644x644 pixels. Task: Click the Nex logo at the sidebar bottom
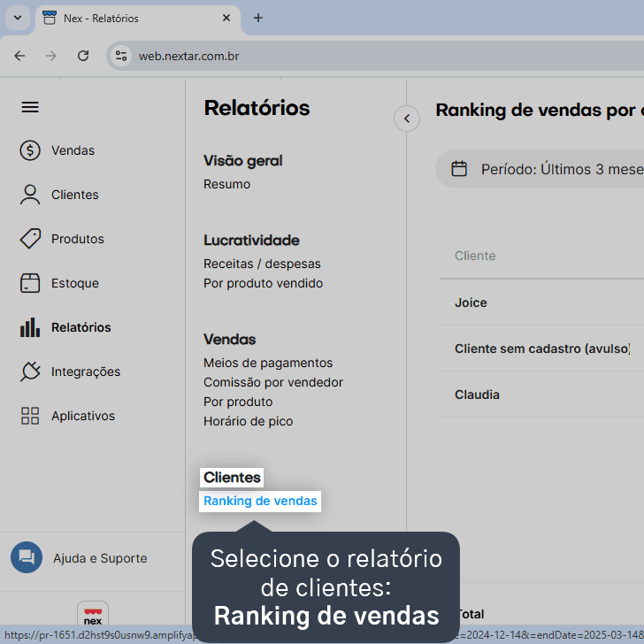tap(93, 615)
